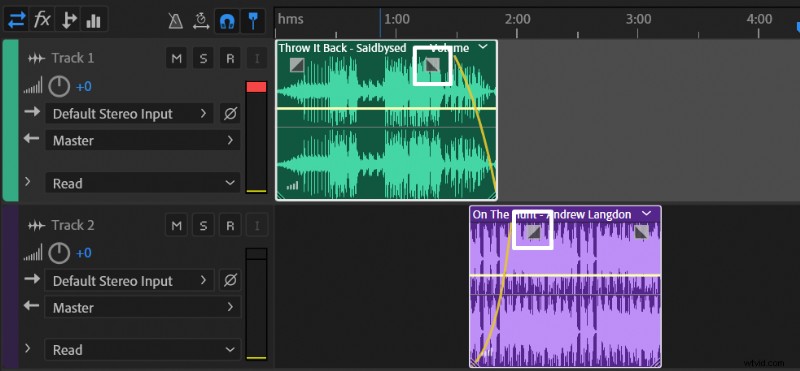Arm Track 2 for recording

pos(230,226)
